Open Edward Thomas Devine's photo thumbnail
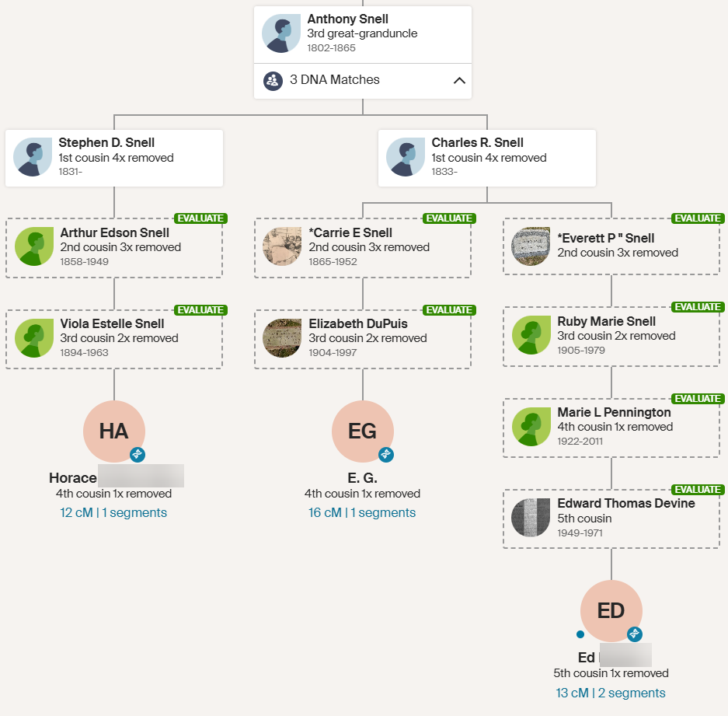The width and height of the screenshot is (728, 716). coord(531,517)
